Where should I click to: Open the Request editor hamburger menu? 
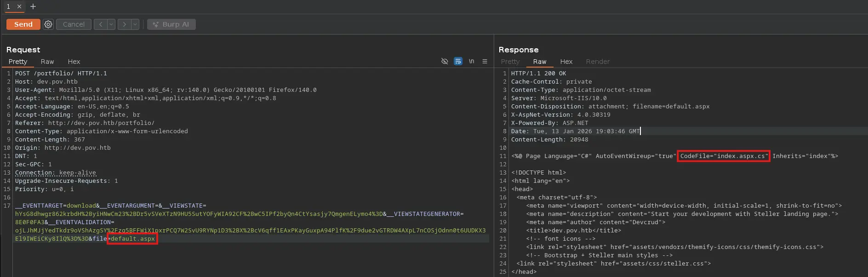(485, 61)
